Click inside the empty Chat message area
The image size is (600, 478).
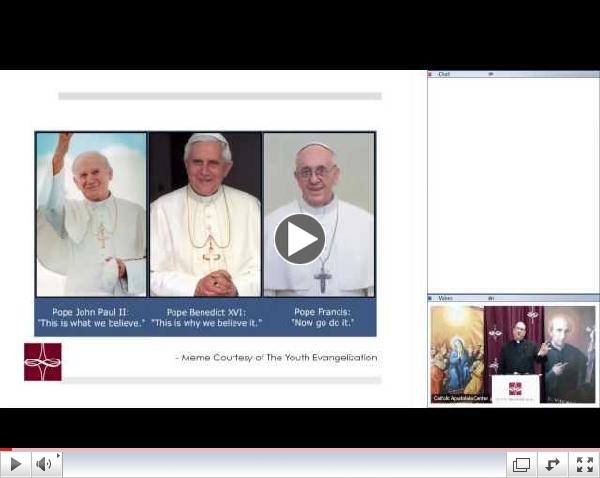coord(513,186)
